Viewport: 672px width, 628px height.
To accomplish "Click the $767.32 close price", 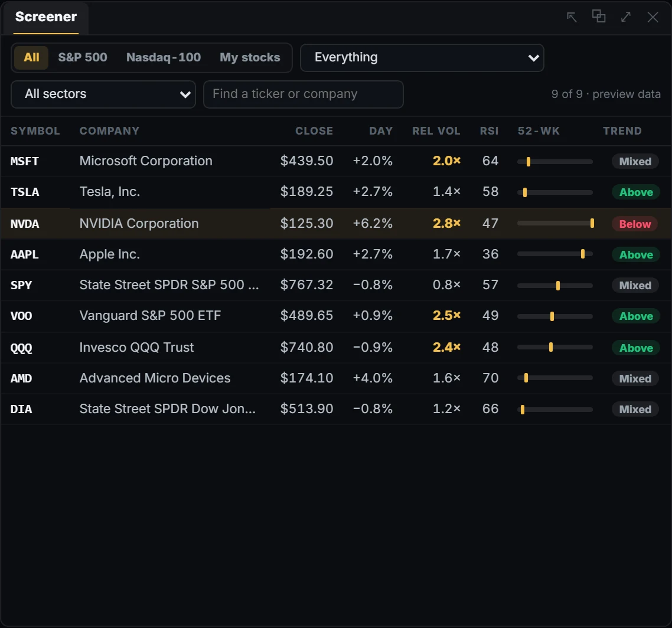I will 306,285.
